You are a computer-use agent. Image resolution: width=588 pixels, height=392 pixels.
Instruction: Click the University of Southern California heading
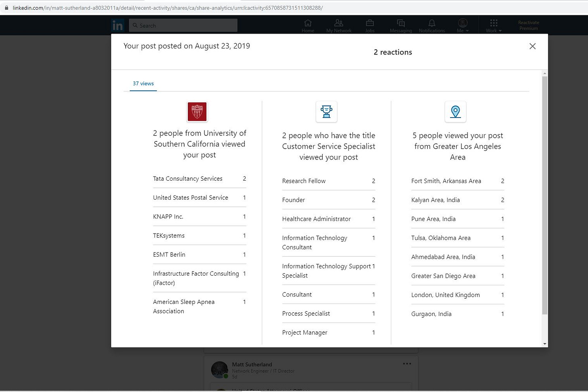click(x=199, y=144)
